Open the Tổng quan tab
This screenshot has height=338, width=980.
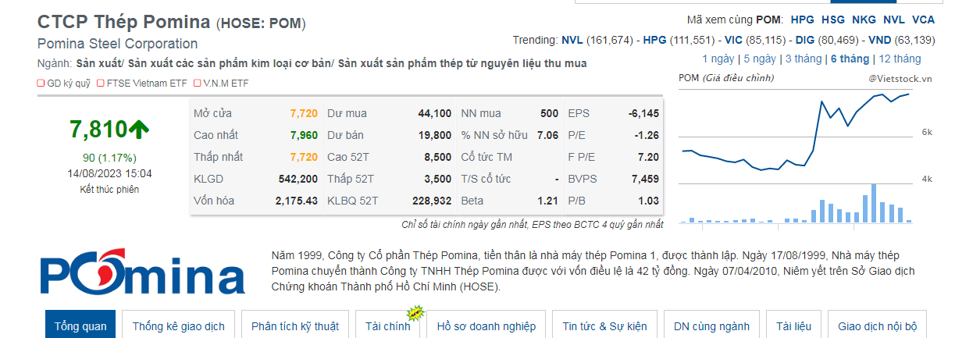coord(80,326)
